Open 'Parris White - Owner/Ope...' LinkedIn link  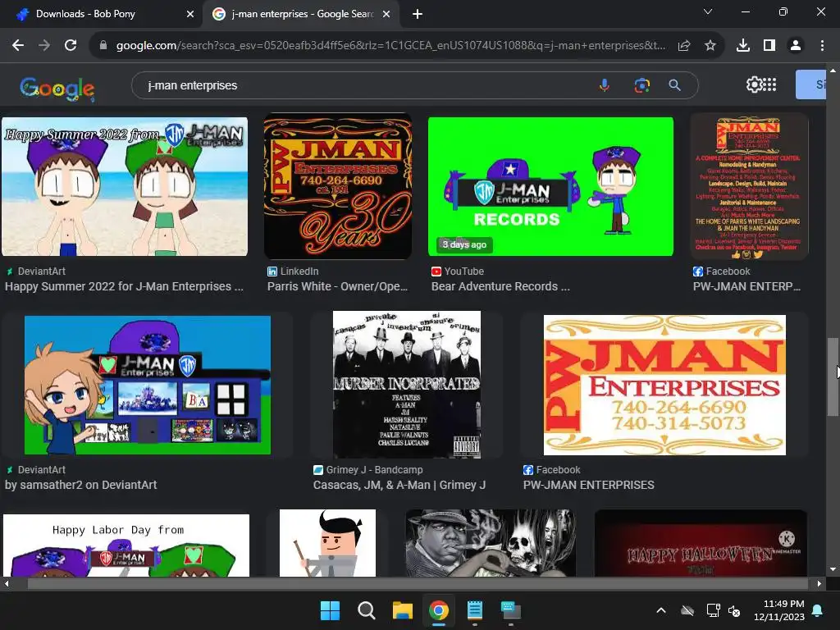[337, 286]
